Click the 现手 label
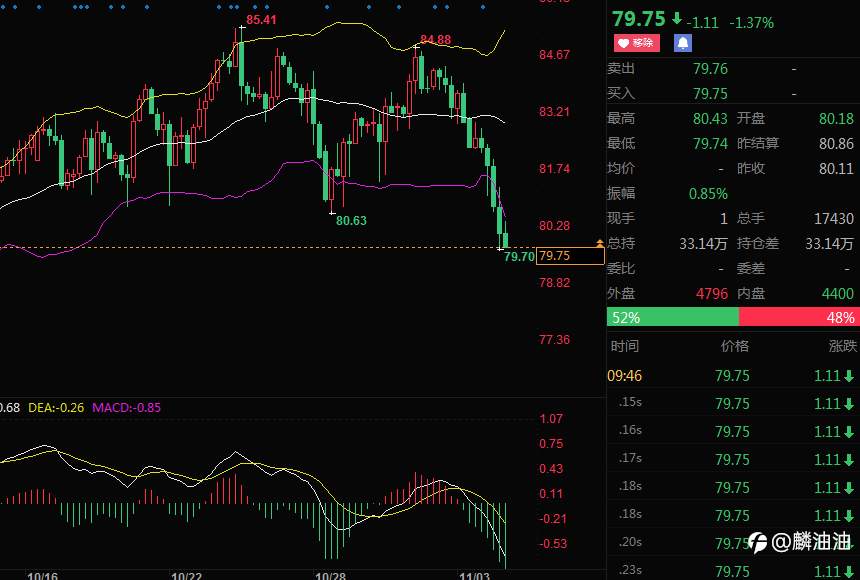The width and height of the screenshot is (860, 580). coord(621,218)
